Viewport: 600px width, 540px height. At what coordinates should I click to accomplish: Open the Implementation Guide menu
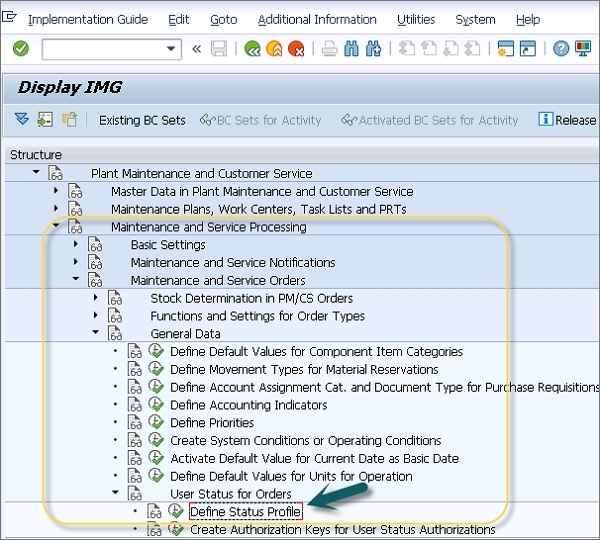[x=88, y=20]
